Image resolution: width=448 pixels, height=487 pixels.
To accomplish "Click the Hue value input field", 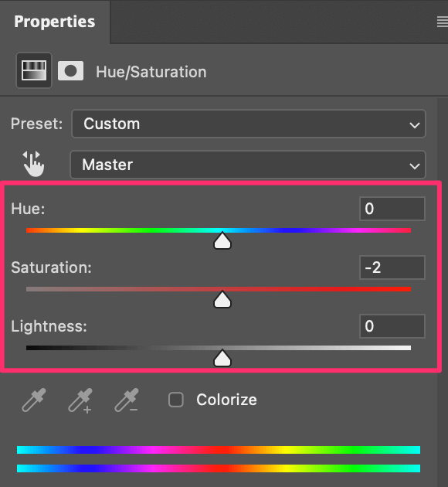I will coord(392,209).
